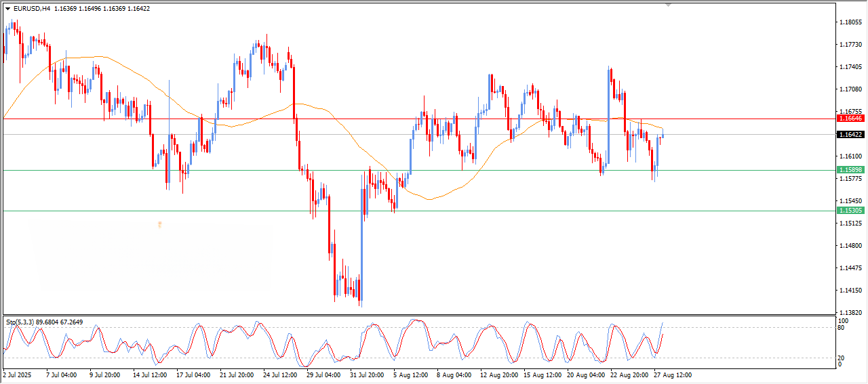Click the 1.15775 price axis label
868x384 pixels.
850,179
